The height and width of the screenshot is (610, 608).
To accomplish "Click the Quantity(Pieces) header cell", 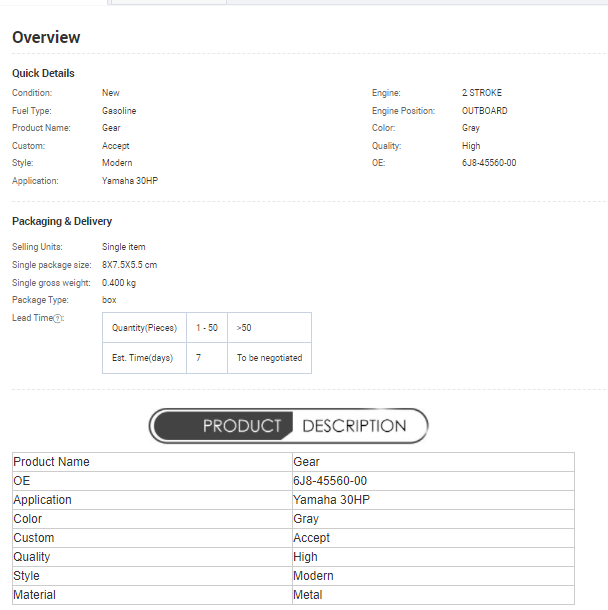I will coord(144,328).
